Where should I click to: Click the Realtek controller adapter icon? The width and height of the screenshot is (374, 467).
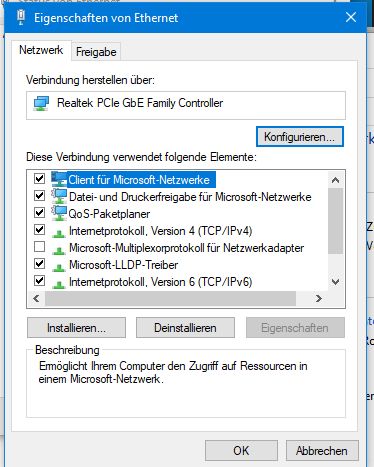[x=41, y=104]
